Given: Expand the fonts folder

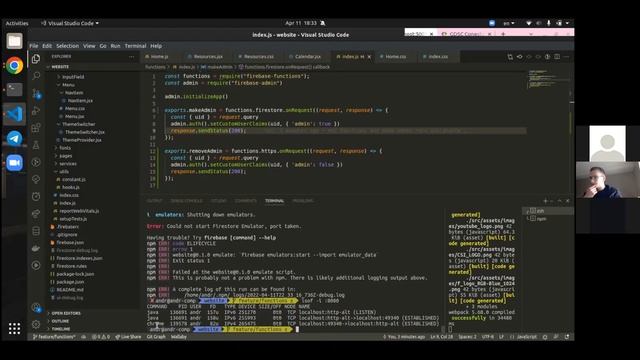Looking at the screenshot, I should click(65, 148).
